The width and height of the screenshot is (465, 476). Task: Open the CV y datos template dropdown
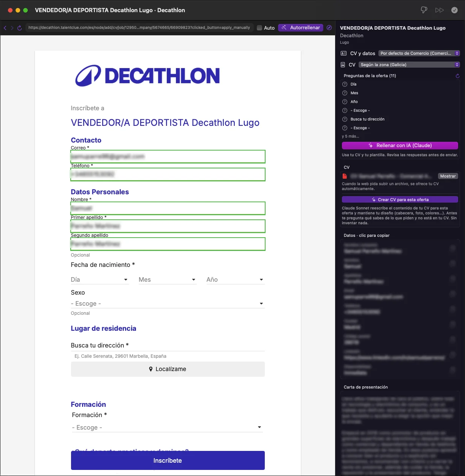[419, 54]
